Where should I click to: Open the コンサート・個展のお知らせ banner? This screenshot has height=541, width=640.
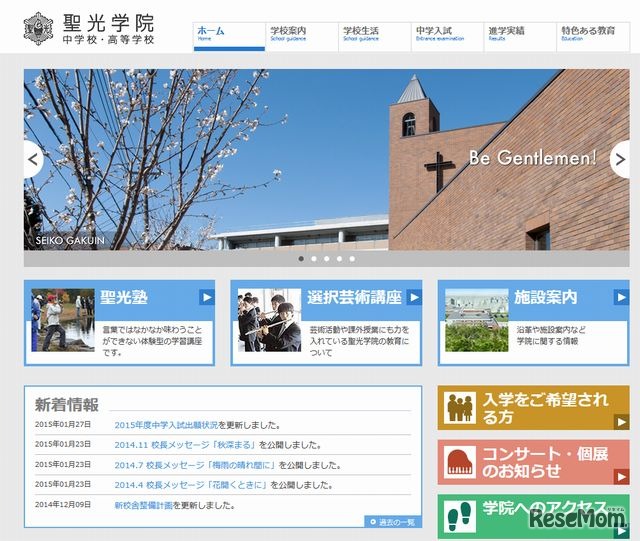pos(533,462)
